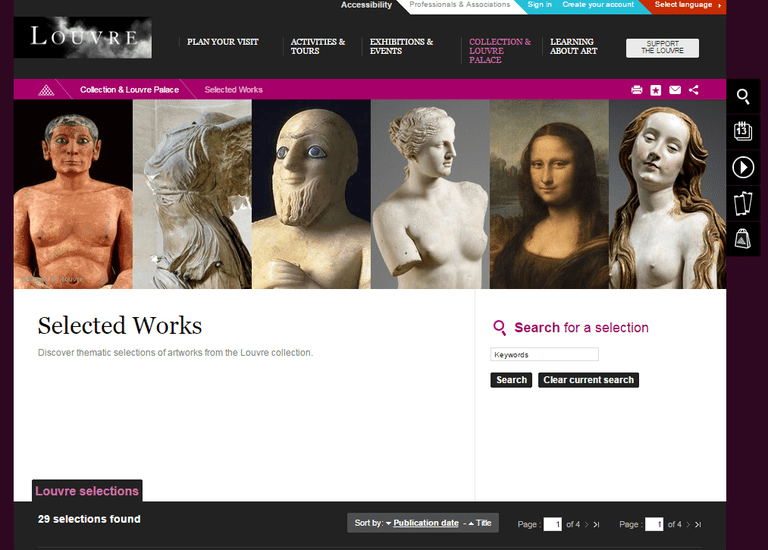Viewport: 768px width, 550px height.
Task: Open the sidebar search magnifier icon
Action: tap(743, 96)
